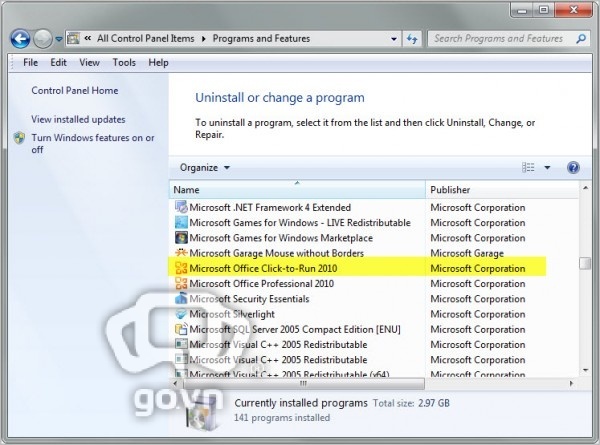
Task: Open the address bar history dropdown
Action: tap(394, 39)
